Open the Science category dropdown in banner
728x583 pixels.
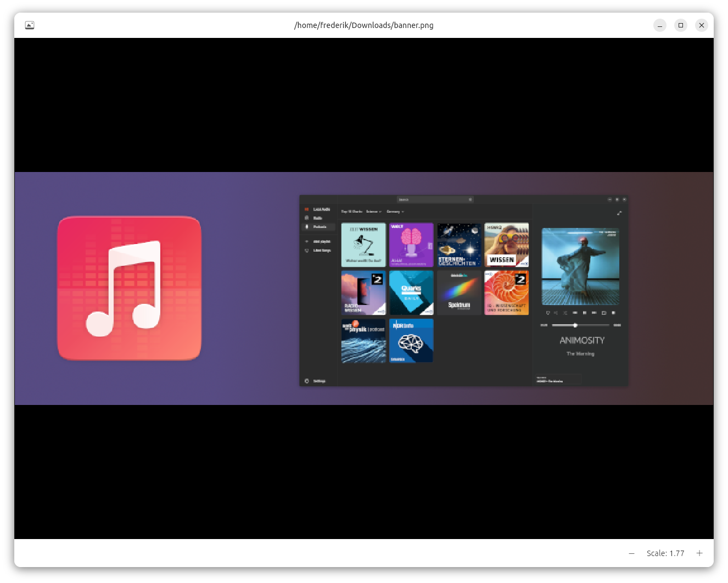click(373, 212)
